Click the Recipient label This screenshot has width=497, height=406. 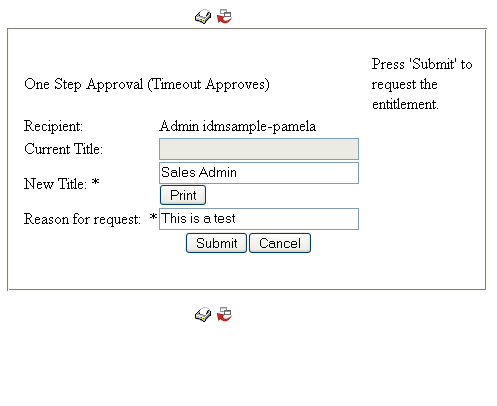click(53, 126)
